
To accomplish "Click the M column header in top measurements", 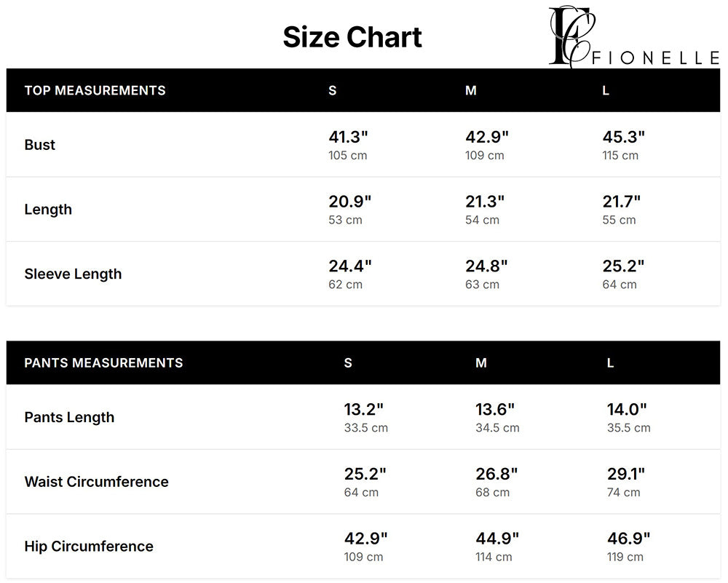I will click(471, 90).
